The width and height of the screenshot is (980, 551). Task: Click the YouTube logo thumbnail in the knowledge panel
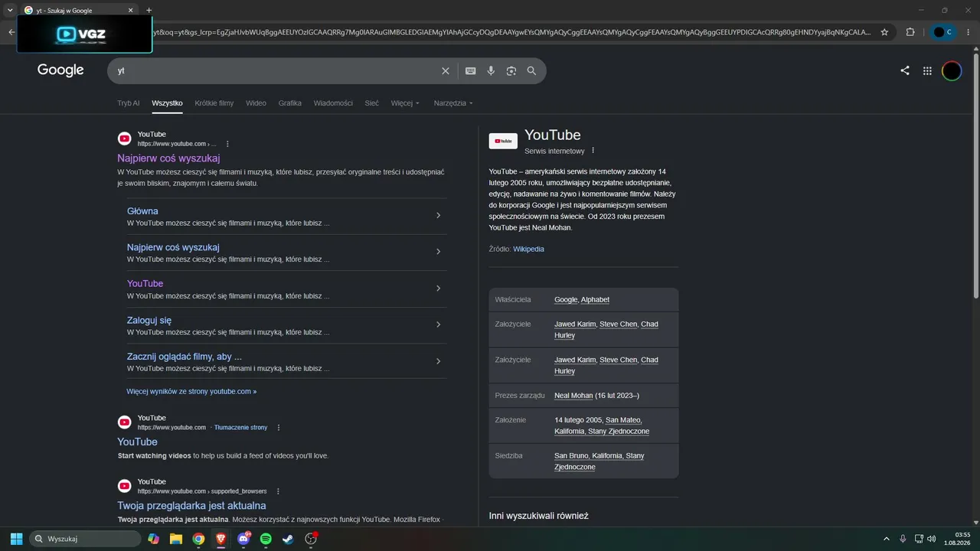[503, 142]
